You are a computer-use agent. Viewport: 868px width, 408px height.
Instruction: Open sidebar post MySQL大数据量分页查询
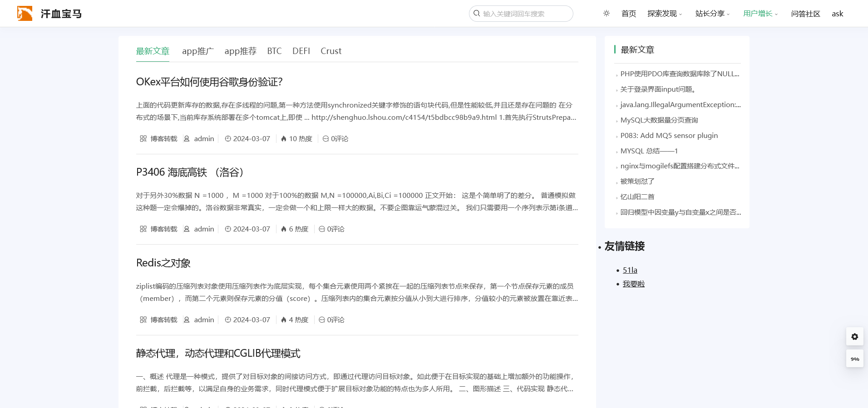point(659,120)
